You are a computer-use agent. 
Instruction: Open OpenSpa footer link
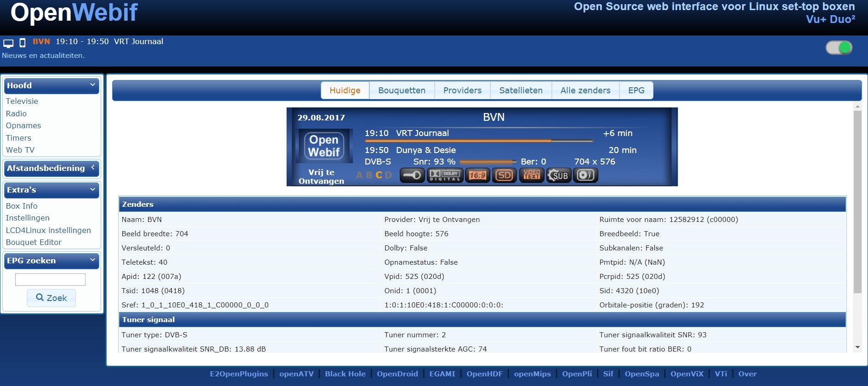(x=642, y=374)
